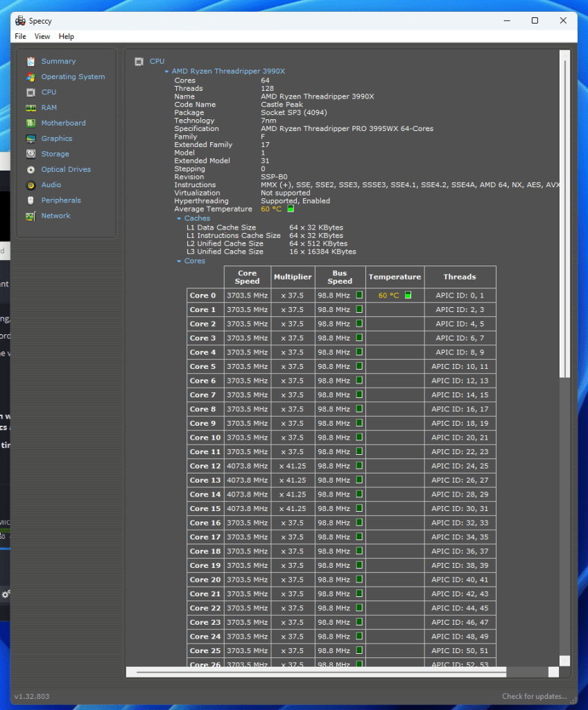Screen dimensions: 588x710
Task: Open the Storage section
Action: pyautogui.click(x=55, y=154)
